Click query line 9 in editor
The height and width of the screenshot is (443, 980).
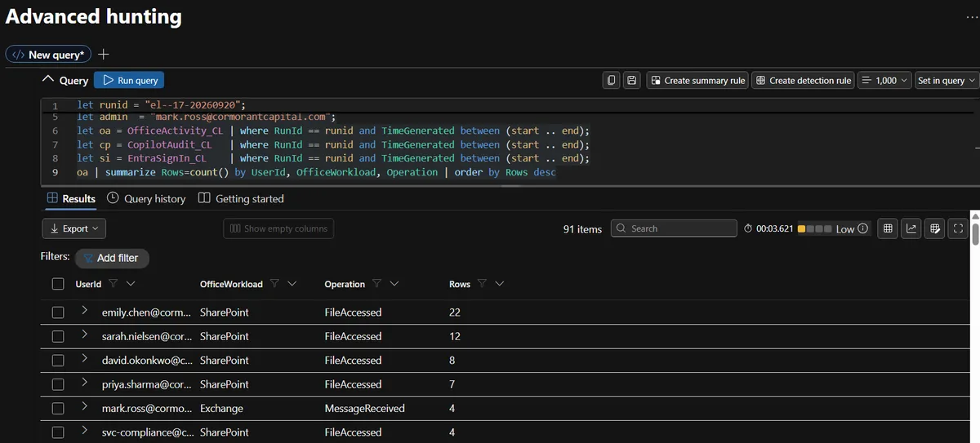tap(316, 172)
